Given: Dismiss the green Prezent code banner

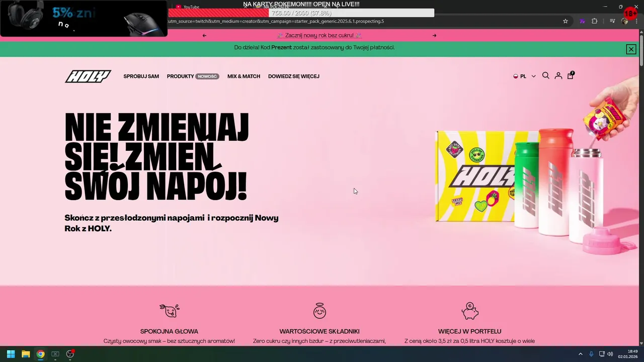Looking at the screenshot, I should pos(631,49).
